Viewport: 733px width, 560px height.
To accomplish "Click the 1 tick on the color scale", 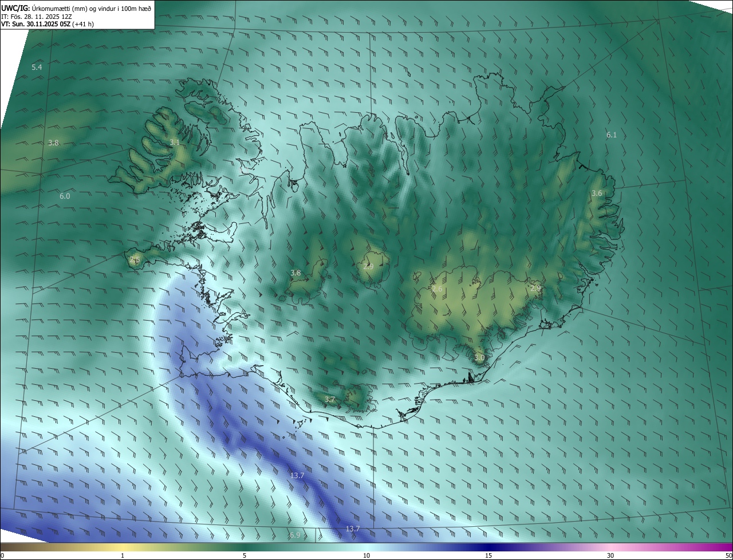I will 123,555.
